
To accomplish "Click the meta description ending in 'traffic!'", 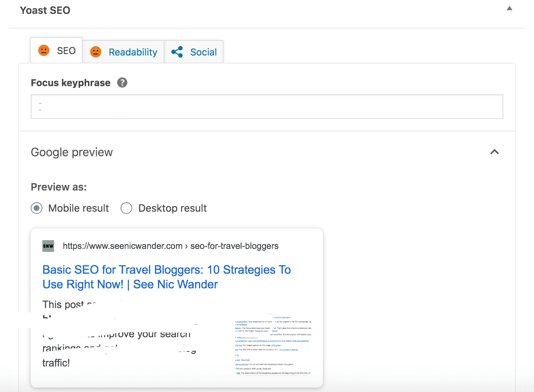I will coord(56,363).
